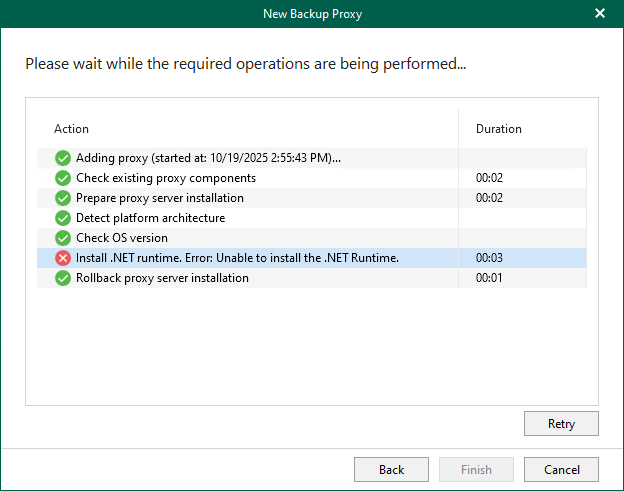Select the Rollback proxy server installation row text
This screenshot has height=491, width=624.
point(162,278)
